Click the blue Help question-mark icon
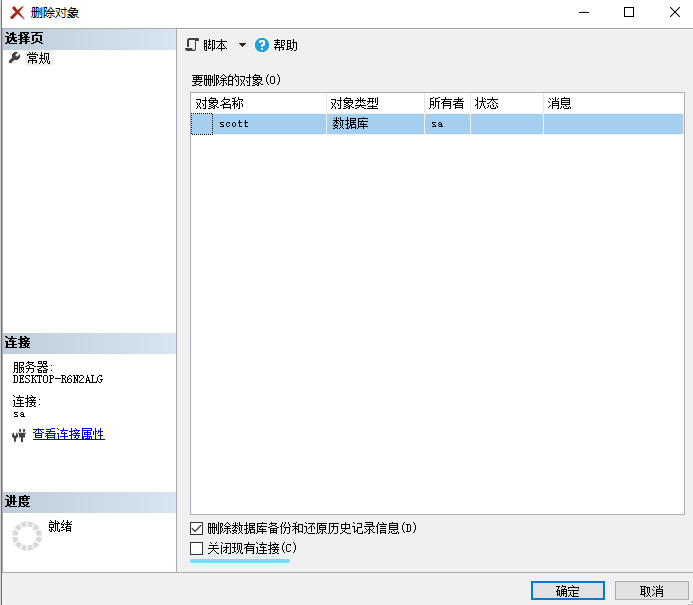Screen dimensions: 693x605 (262, 45)
